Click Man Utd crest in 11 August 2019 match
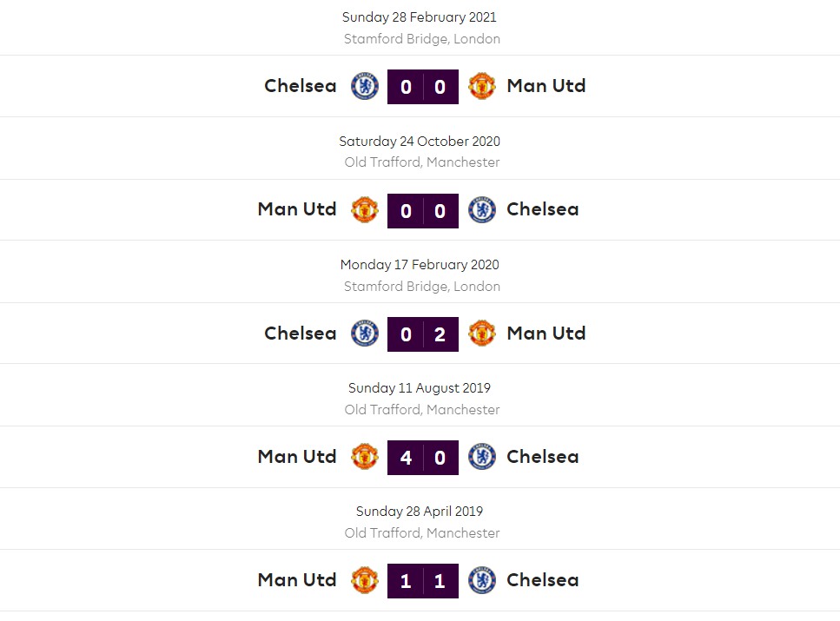The height and width of the screenshot is (621, 840). 365,457
